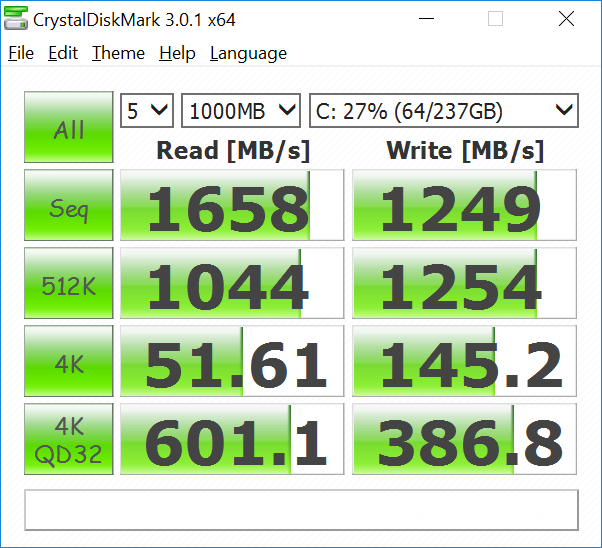Select the 4K write result 145.2
The image size is (602, 548).
(x=465, y=361)
